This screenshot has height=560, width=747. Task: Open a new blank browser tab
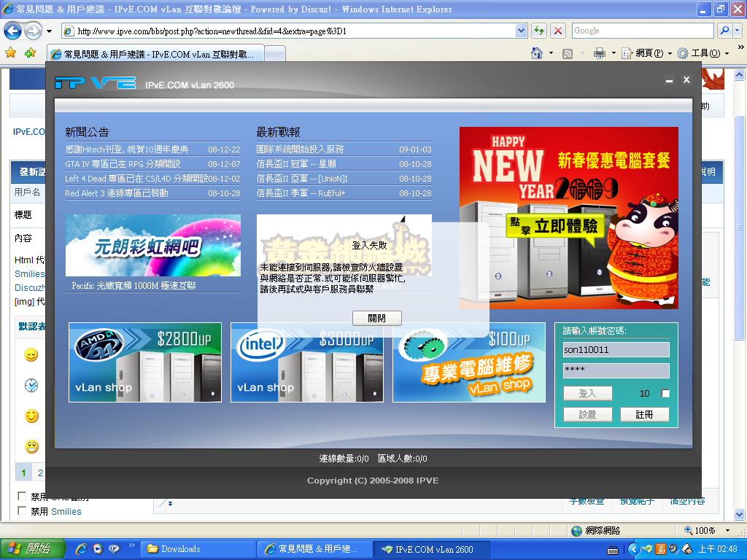[x=275, y=54]
